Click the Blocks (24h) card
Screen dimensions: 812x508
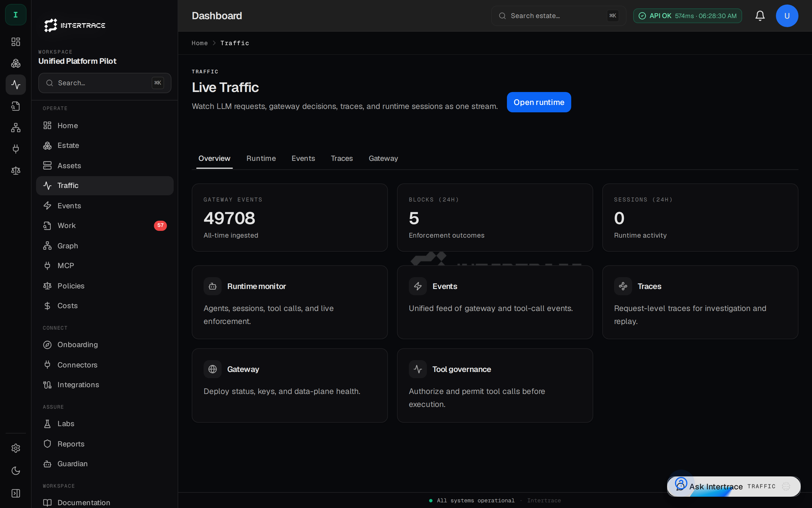pos(495,217)
